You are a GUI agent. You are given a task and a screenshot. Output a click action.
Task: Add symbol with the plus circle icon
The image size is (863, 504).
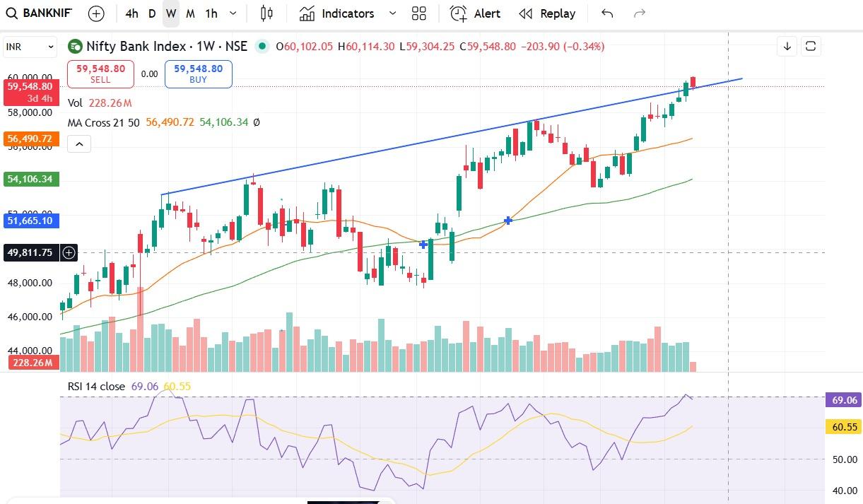(x=96, y=13)
